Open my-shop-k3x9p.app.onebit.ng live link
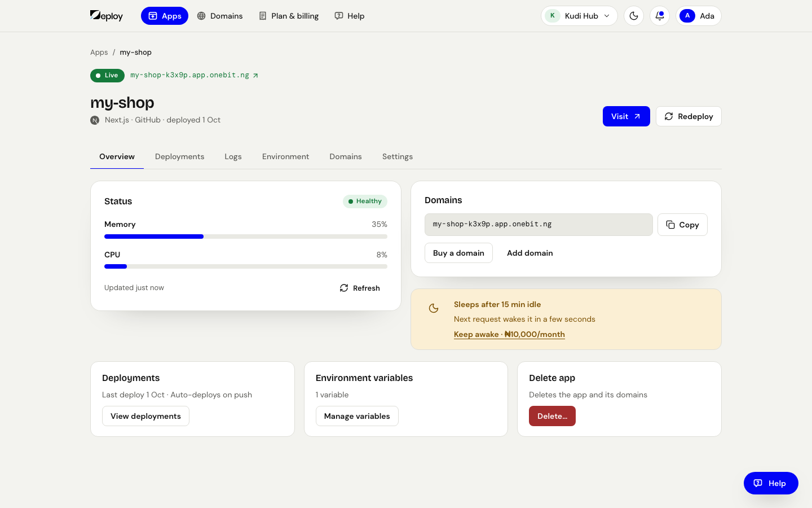The image size is (812, 508). (195, 75)
